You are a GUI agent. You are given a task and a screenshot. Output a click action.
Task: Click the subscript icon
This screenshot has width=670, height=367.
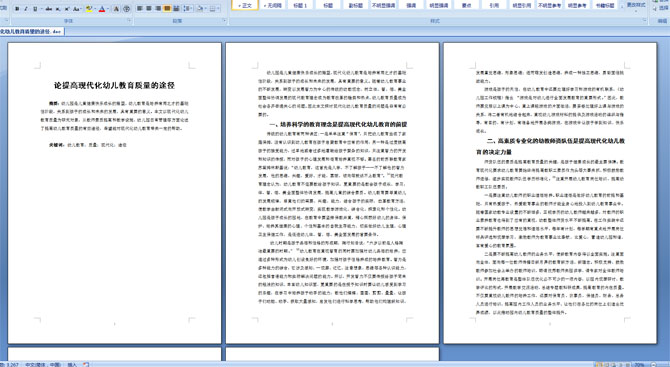[x=58, y=9]
